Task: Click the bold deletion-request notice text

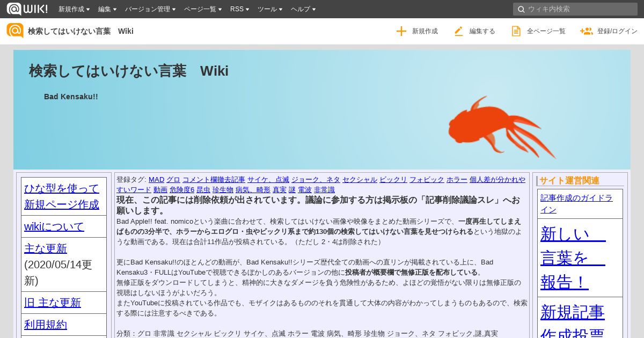Action: [x=318, y=205]
